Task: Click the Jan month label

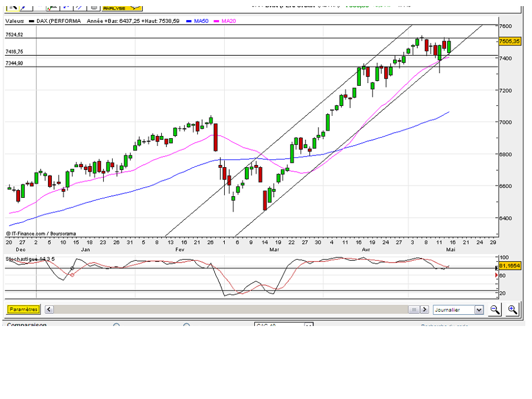Action: (85, 250)
